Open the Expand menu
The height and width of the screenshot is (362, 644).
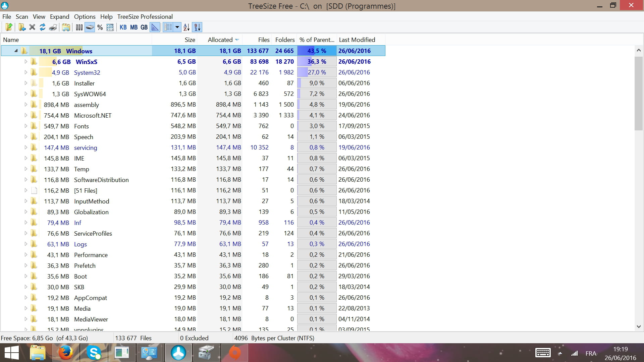click(60, 16)
